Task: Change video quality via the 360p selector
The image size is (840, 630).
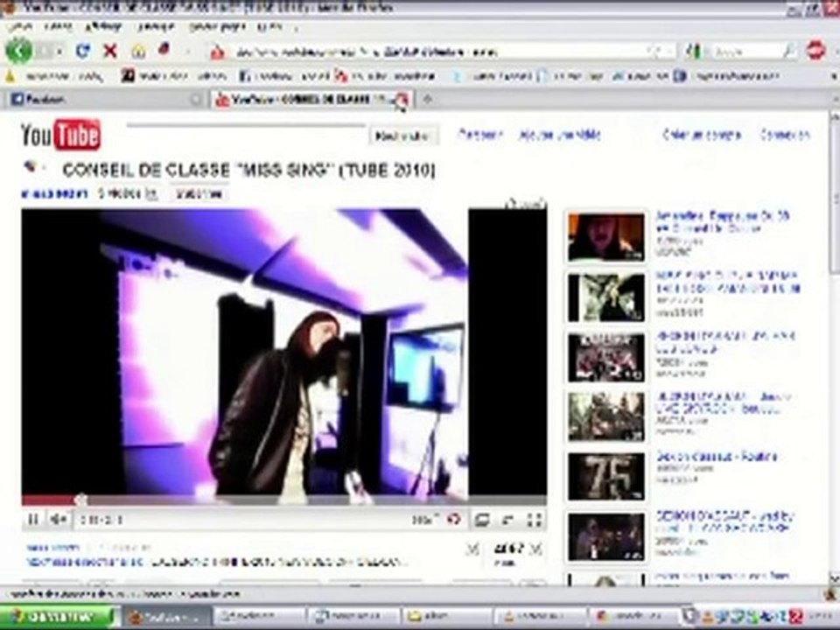Action: 425,519
